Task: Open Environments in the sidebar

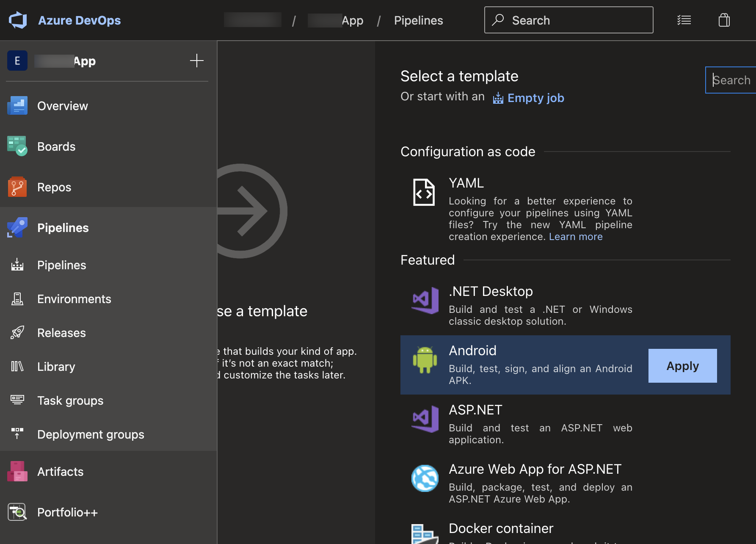Action: pyautogui.click(x=74, y=299)
